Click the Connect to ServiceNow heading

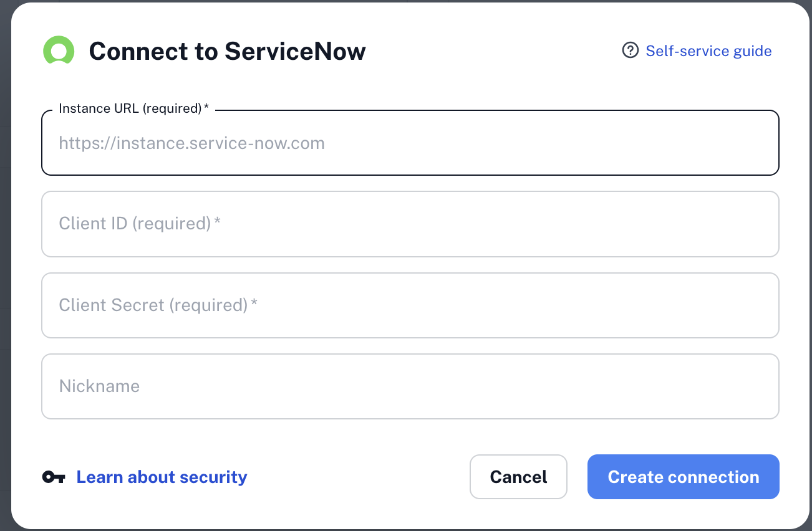pos(227,51)
